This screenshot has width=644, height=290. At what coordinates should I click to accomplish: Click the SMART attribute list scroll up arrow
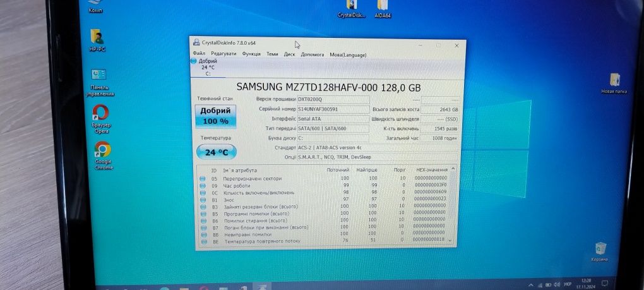(453, 169)
